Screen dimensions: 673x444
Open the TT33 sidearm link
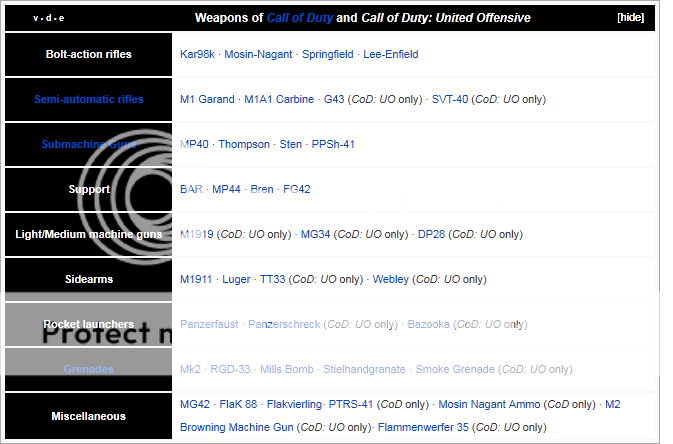273,279
